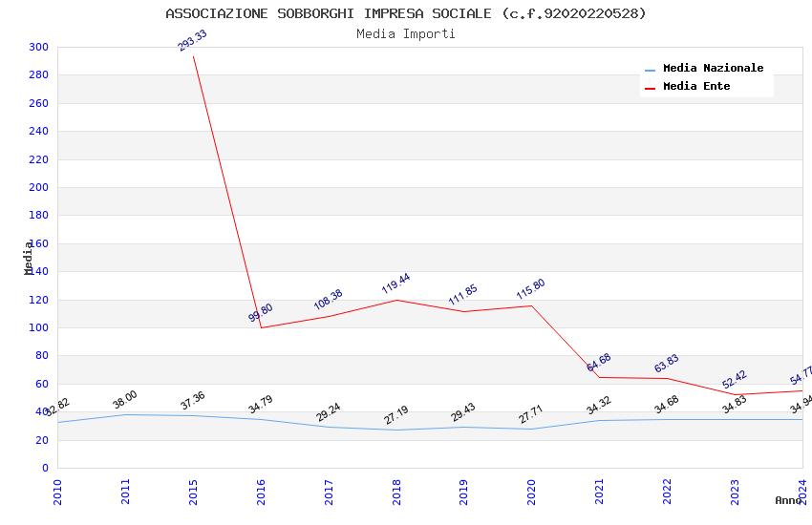Viewport: 812px width, 525px height.
Task: Click the 0 y-axis tick label
Action: point(46,468)
